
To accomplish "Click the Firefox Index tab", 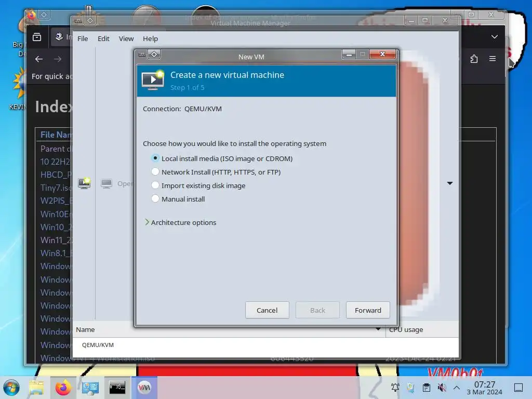I will pyautogui.click(x=63, y=37).
